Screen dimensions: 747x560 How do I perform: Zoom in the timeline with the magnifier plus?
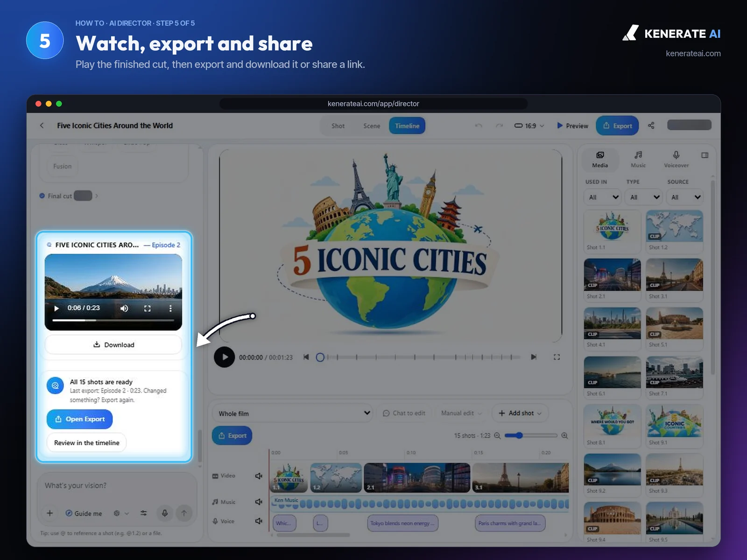(x=564, y=435)
